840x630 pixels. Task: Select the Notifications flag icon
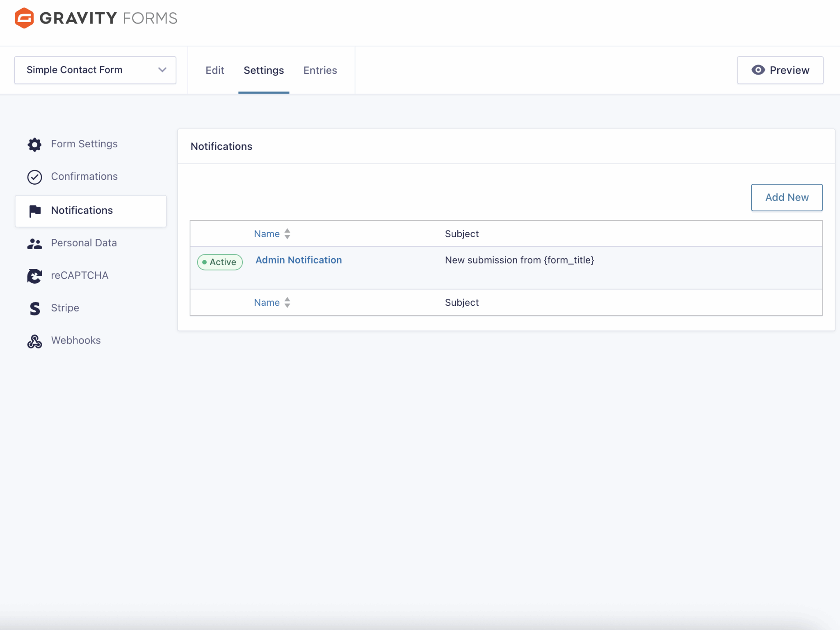(34, 211)
